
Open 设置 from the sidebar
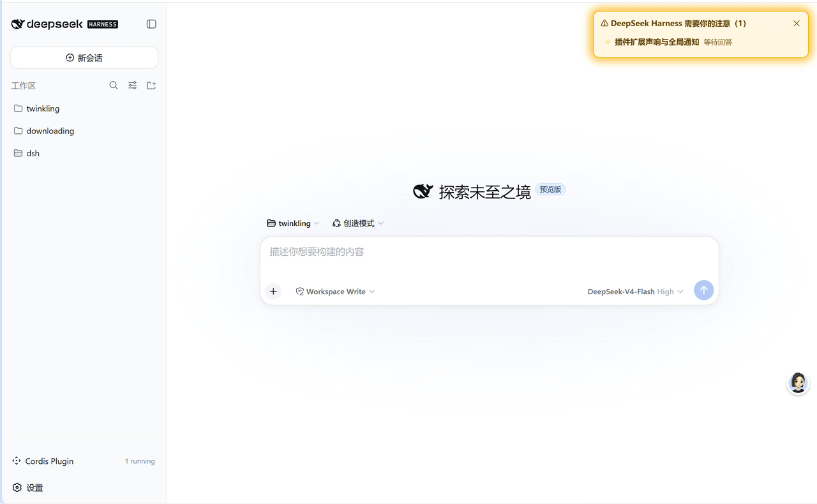pos(84,487)
